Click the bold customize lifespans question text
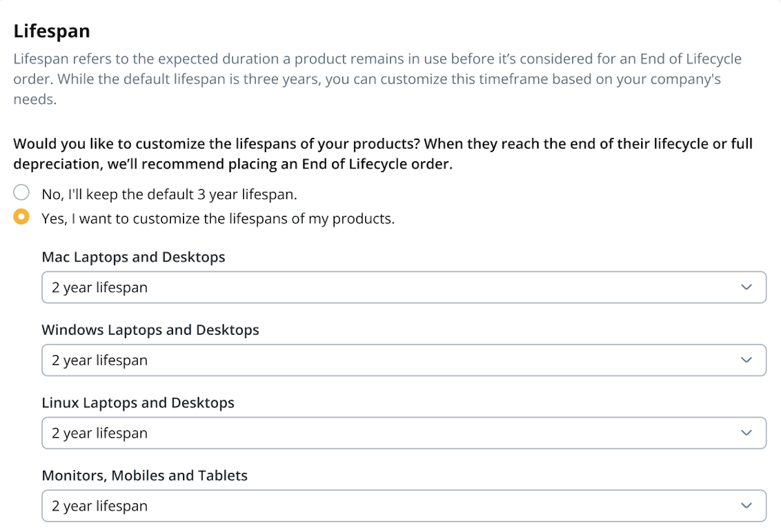 coord(383,153)
